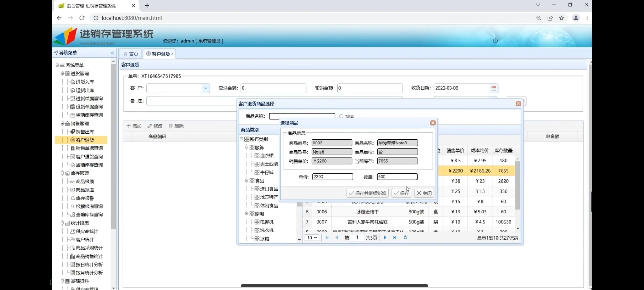Collapse the 系统菜单 tree node
This screenshot has height=290, width=644.
(x=57, y=65)
